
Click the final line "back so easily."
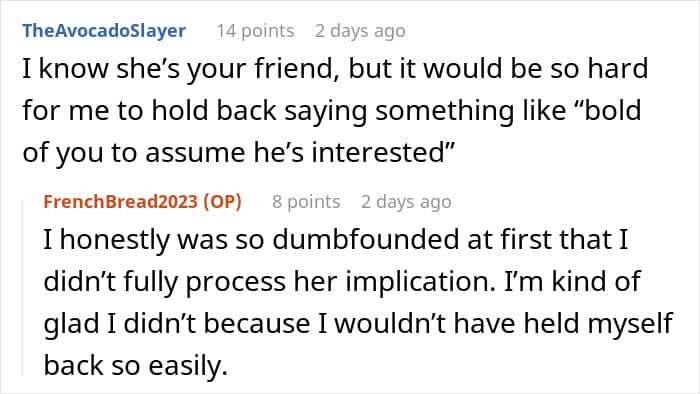point(136,365)
